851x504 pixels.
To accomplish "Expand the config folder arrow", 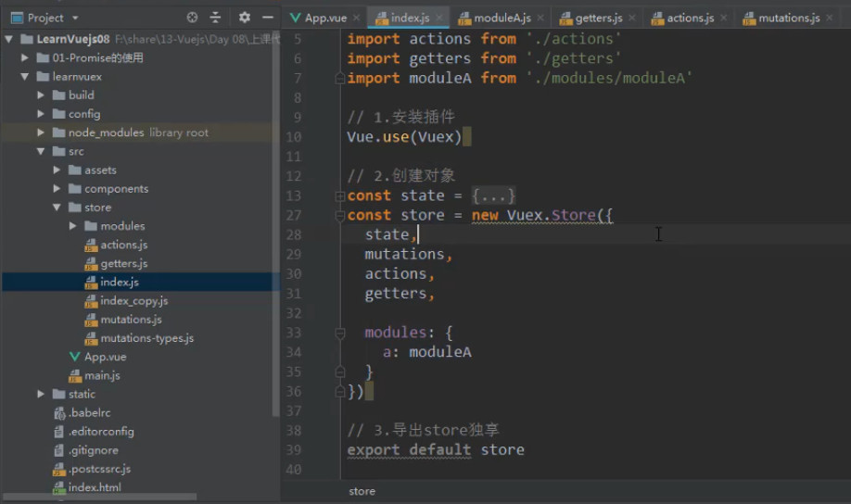I will click(x=41, y=114).
